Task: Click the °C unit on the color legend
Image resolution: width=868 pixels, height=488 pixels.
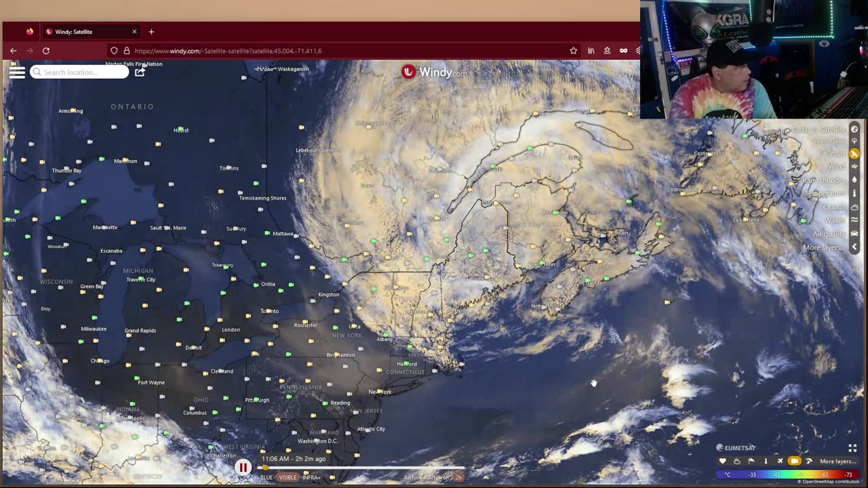Action: point(728,474)
